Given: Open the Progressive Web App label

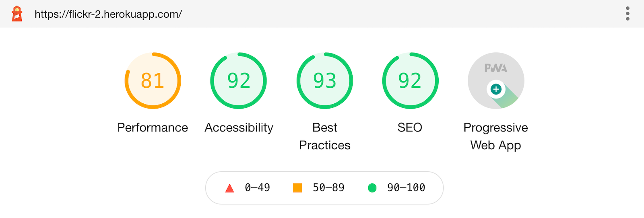Looking at the screenshot, I should click(495, 136).
